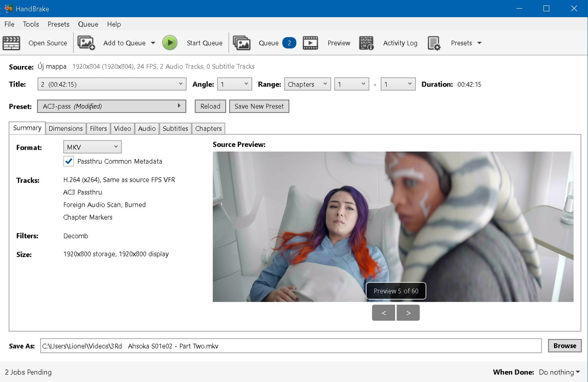Click the Preview film icon

[x=310, y=43]
